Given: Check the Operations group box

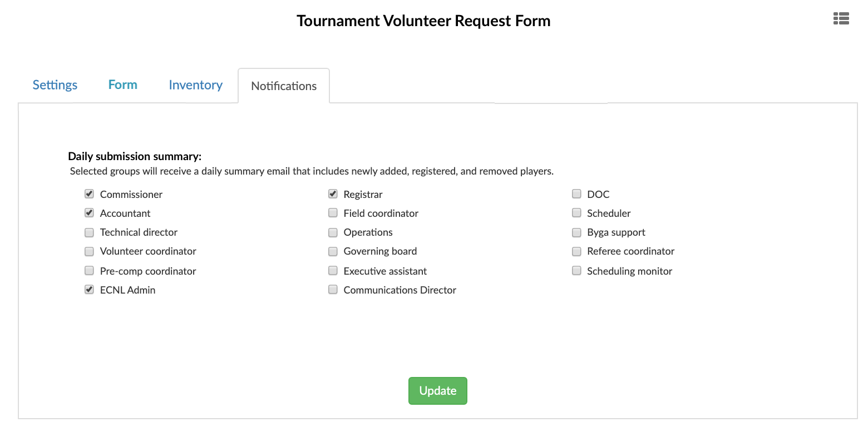Looking at the screenshot, I should [x=333, y=232].
